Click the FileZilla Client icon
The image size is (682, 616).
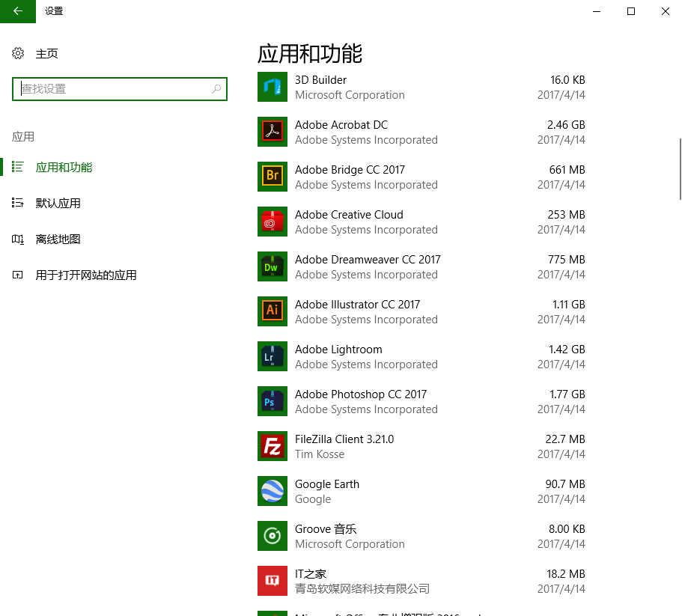pos(272,446)
